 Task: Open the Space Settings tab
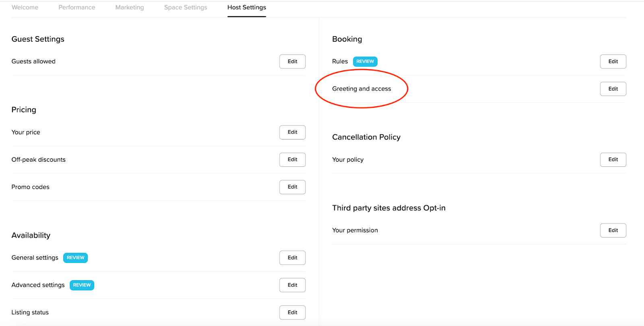[x=186, y=7]
